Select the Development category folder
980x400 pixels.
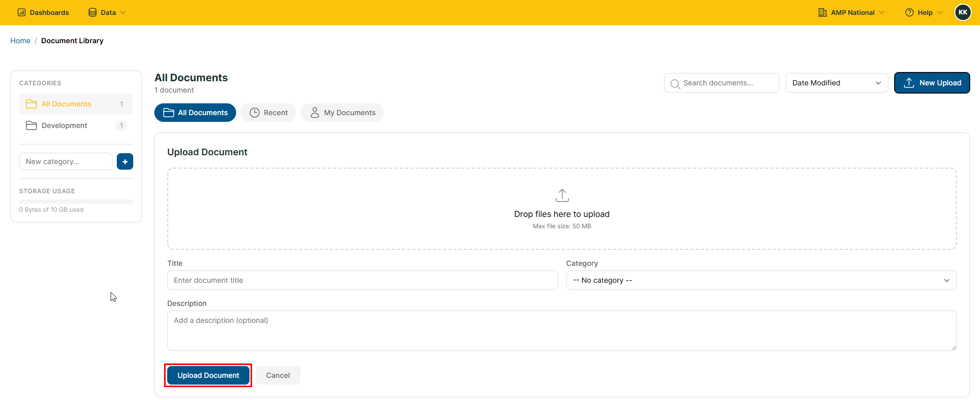[x=76, y=125]
